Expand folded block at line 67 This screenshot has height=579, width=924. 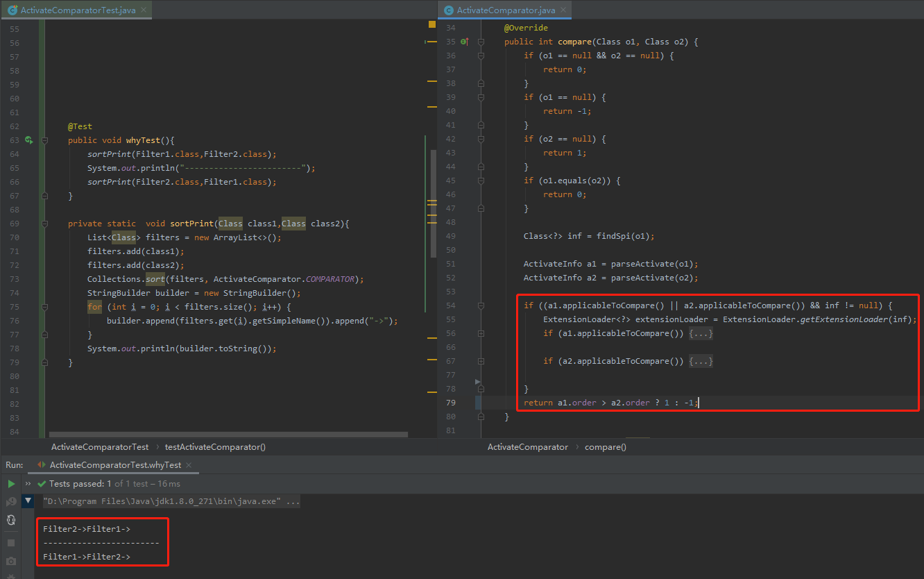tap(481, 362)
